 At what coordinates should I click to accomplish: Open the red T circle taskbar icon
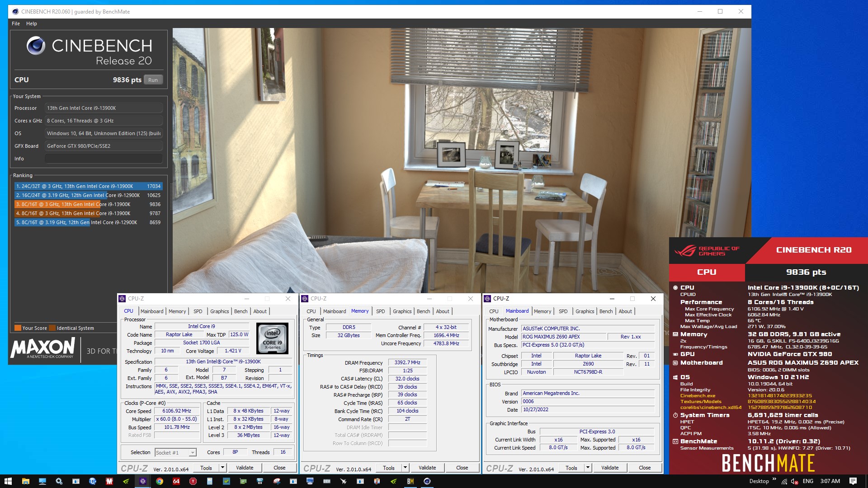click(193, 481)
